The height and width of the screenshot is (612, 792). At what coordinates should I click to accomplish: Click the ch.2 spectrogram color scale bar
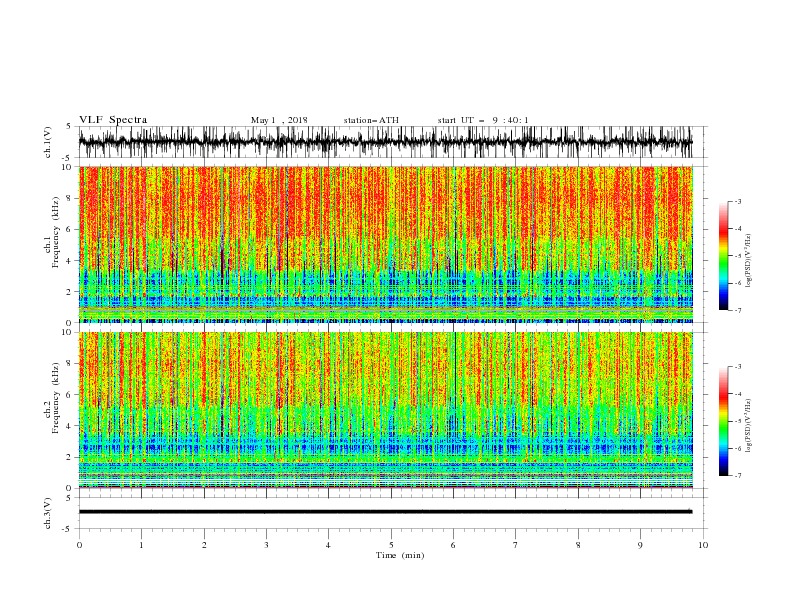723,421
